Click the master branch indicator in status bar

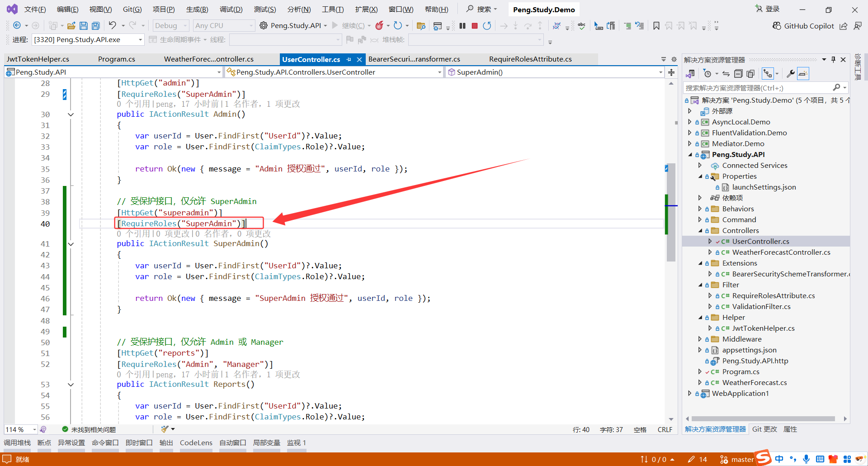click(x=737, y=460)
